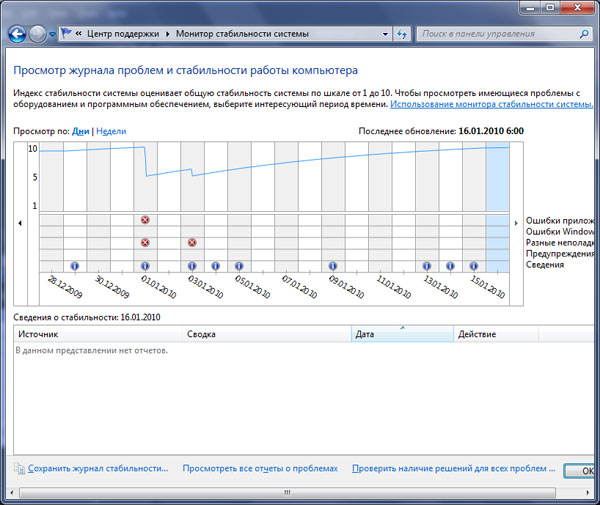Open the address bar history dropdown arrow
Viewport: 600px width, 505px height.
point(385,34)
